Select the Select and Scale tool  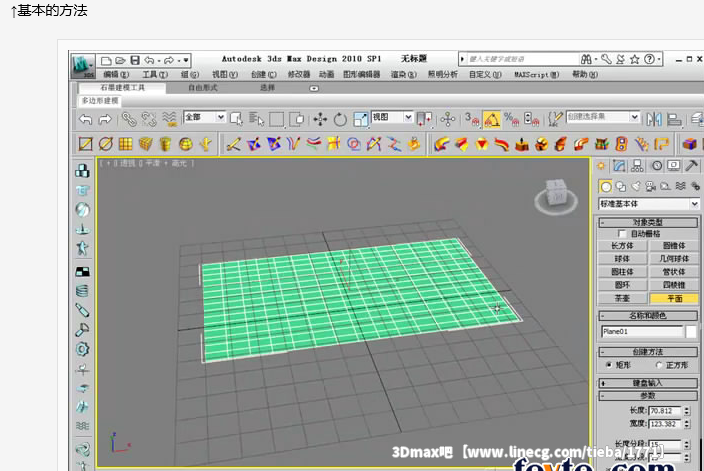(x=361, y=119)
